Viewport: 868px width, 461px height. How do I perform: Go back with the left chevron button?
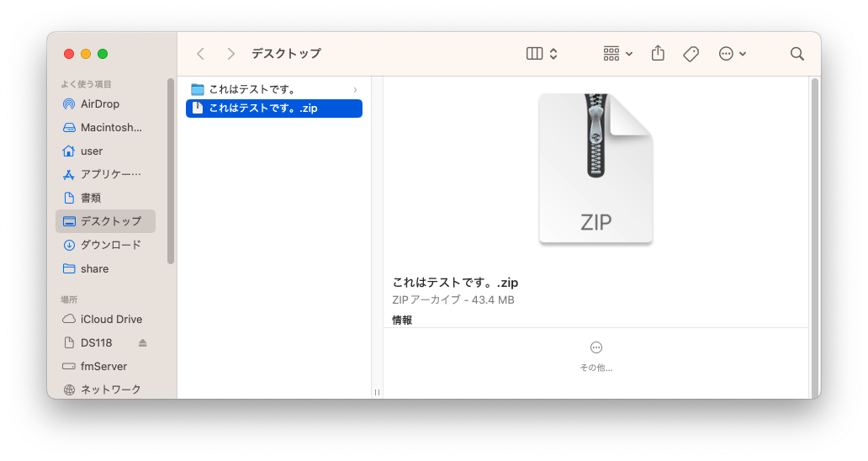pos(200,54)
